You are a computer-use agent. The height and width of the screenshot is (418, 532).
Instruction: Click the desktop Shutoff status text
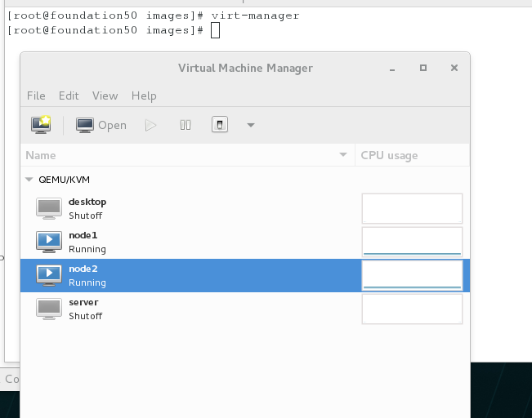click(x=85, y=216)
